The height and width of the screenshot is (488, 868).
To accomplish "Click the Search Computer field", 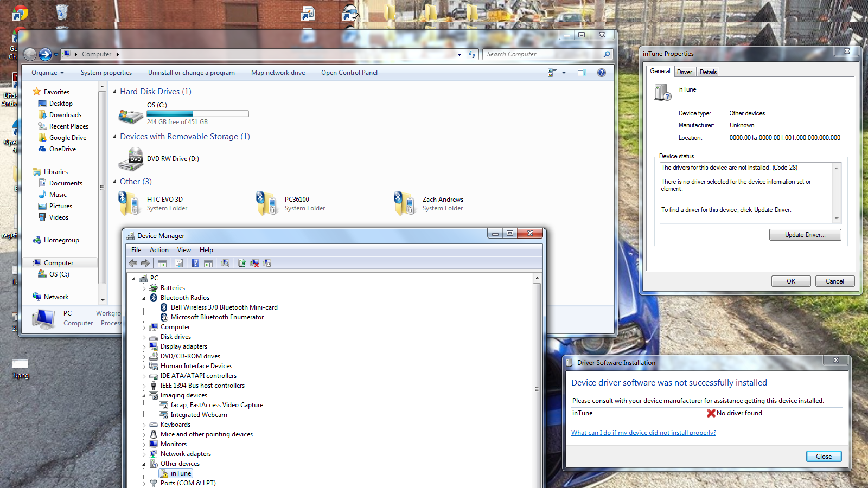I will click(547, 54).
